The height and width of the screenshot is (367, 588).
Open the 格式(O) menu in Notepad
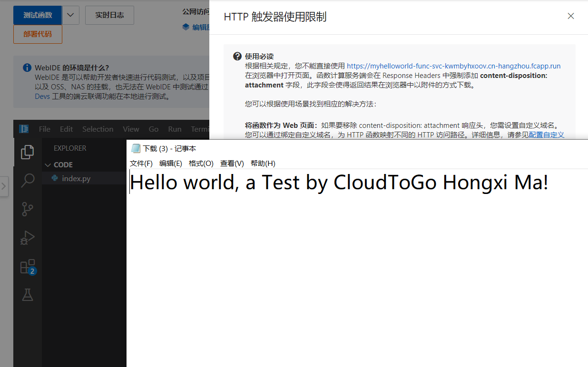point(201,163)
